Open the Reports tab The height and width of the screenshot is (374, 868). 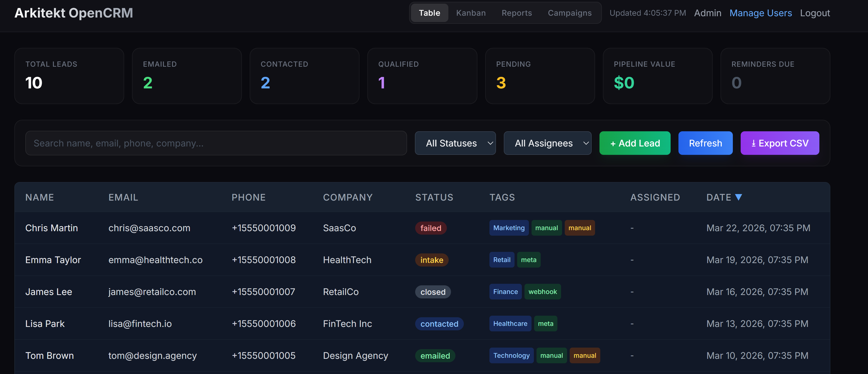click(517, 13)
